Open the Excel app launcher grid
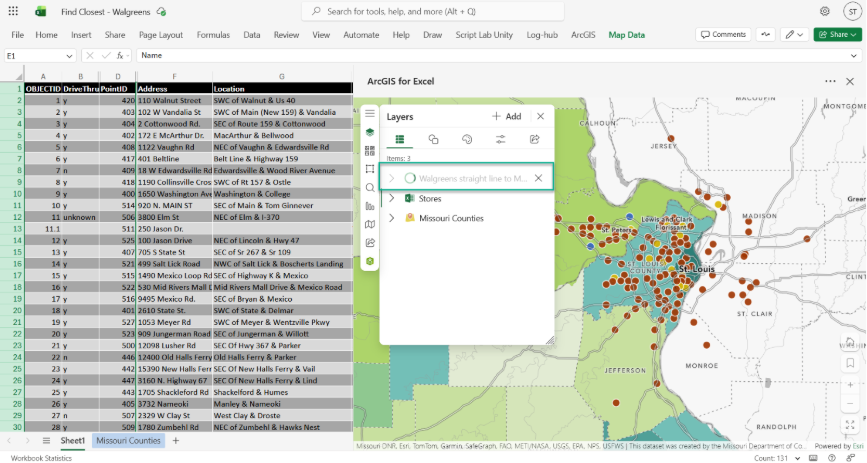Viewport: 867px width, 463px height. (x=13, y=11)
